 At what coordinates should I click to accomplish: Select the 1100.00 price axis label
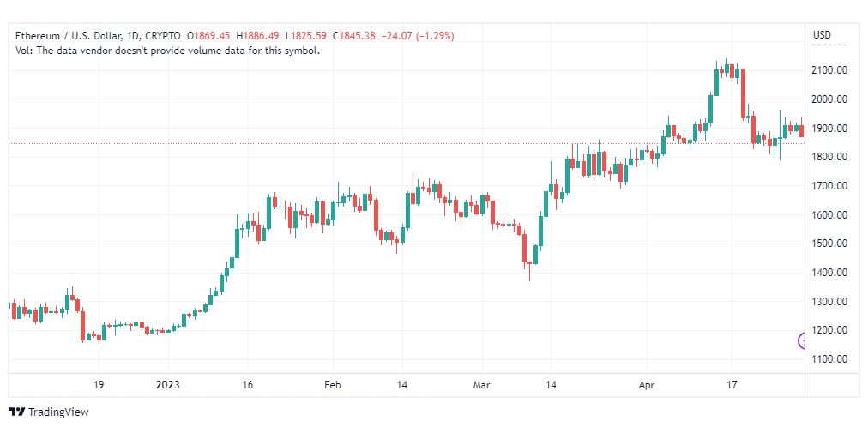[829, 359]
